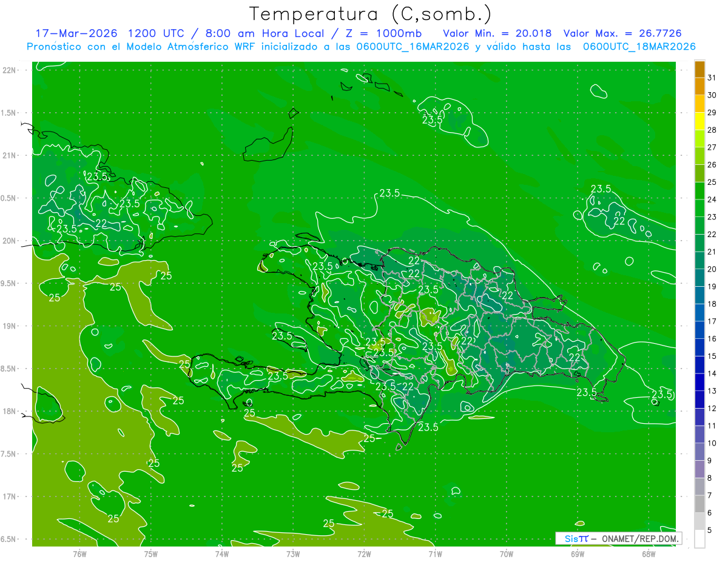Click the 72W longitude axis label
728x562 pixels.
[364, 554]
